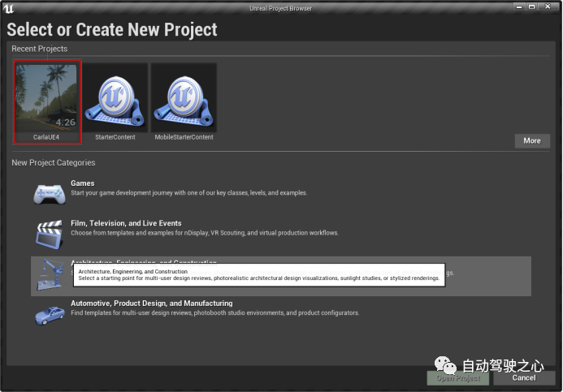563x392 pixels.
Task: Click the Architecture crane icon
Action: pos(50,275)
